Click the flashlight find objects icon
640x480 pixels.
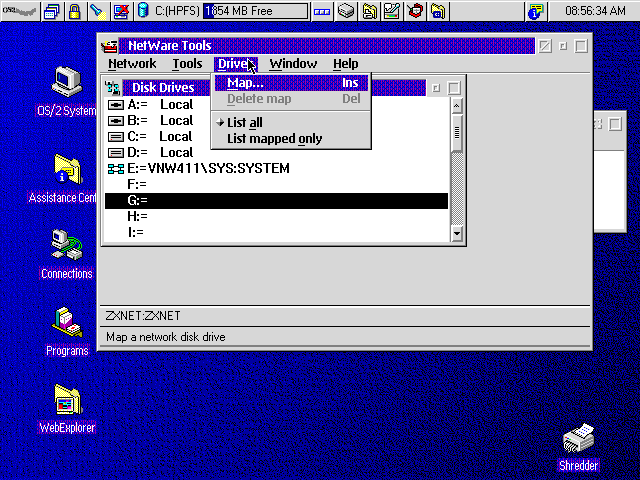pyautogui.click(x=98, y=11)
